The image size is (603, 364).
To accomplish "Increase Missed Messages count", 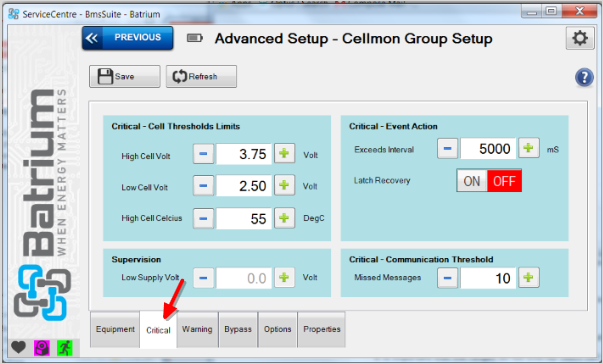I will pos(528,278).
